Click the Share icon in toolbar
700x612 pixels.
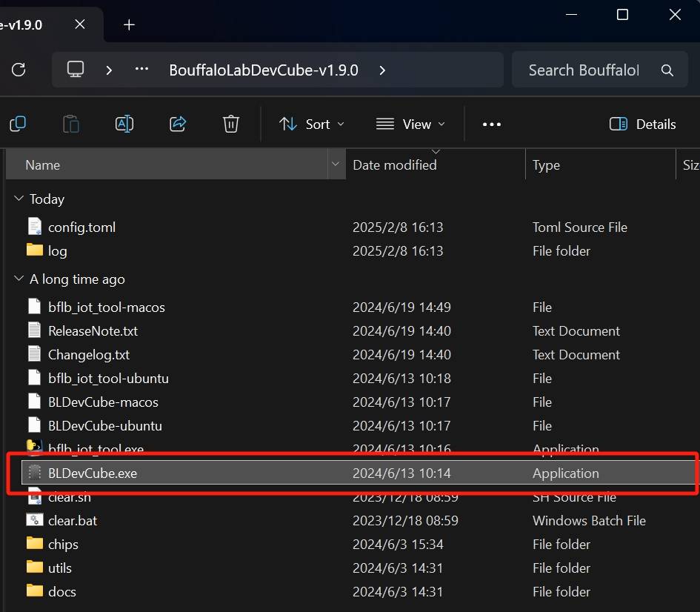point(178,124)
